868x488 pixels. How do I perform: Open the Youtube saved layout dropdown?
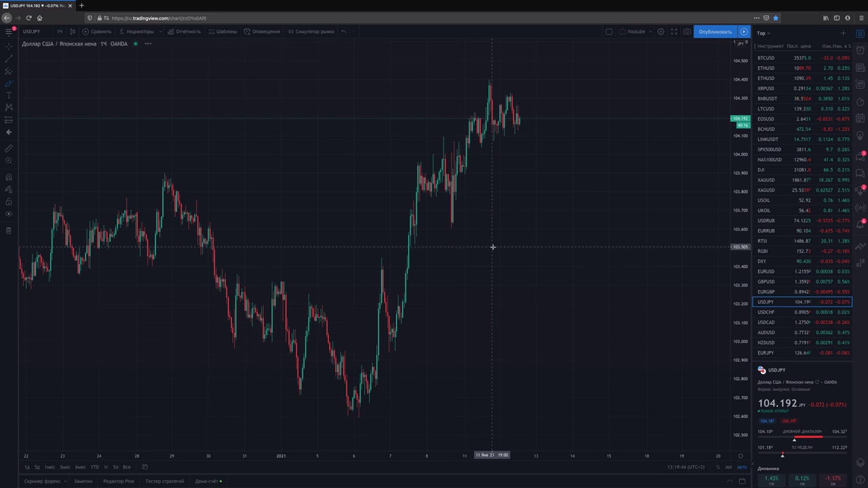click(635, 31)
